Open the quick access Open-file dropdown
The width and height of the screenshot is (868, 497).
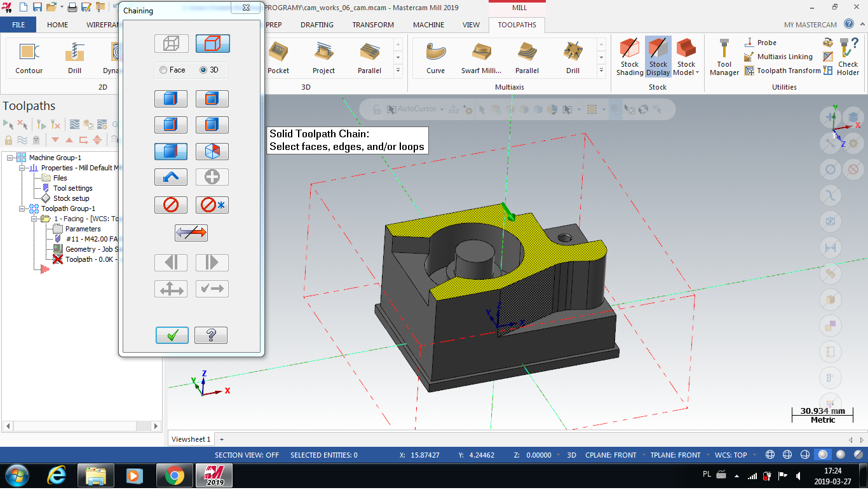61,7
